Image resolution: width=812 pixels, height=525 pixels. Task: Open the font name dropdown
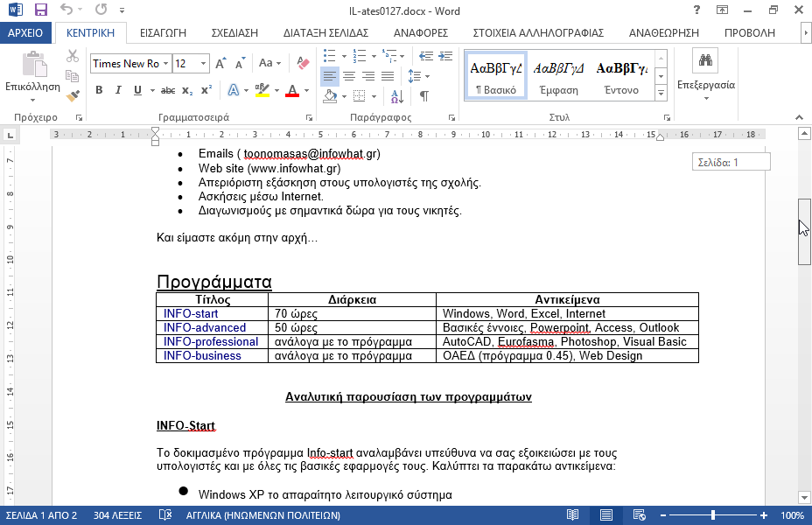(165, 64)
